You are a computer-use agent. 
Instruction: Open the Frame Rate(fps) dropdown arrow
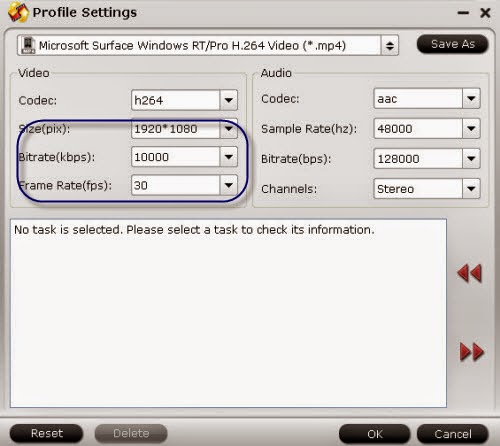click(229, 185)
